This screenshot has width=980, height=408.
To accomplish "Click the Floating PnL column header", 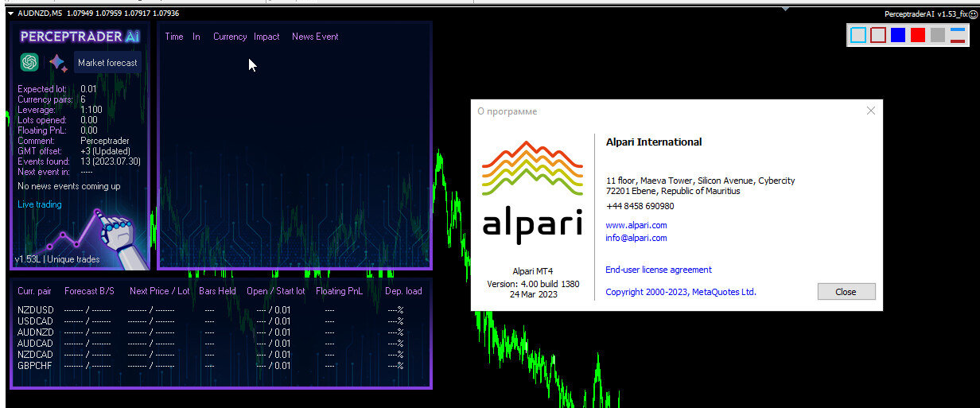I will tap(339, 291).
